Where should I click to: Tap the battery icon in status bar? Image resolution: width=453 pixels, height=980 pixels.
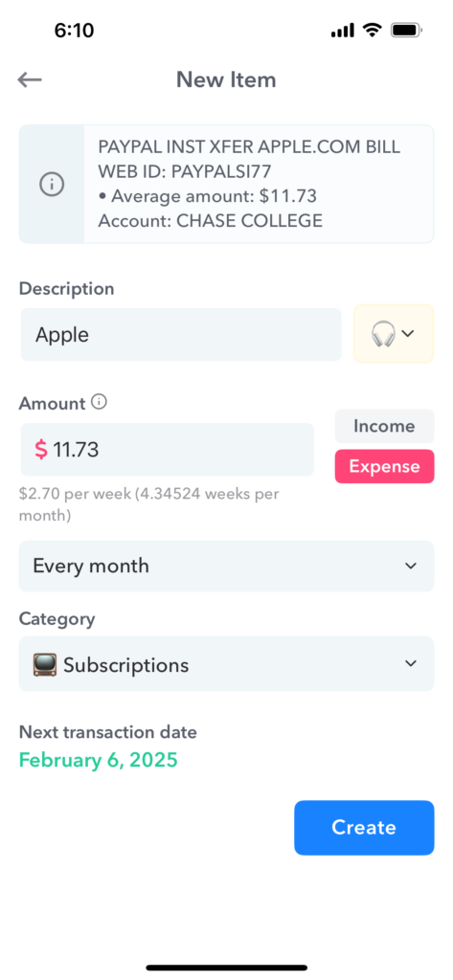[x=407, y=30]
